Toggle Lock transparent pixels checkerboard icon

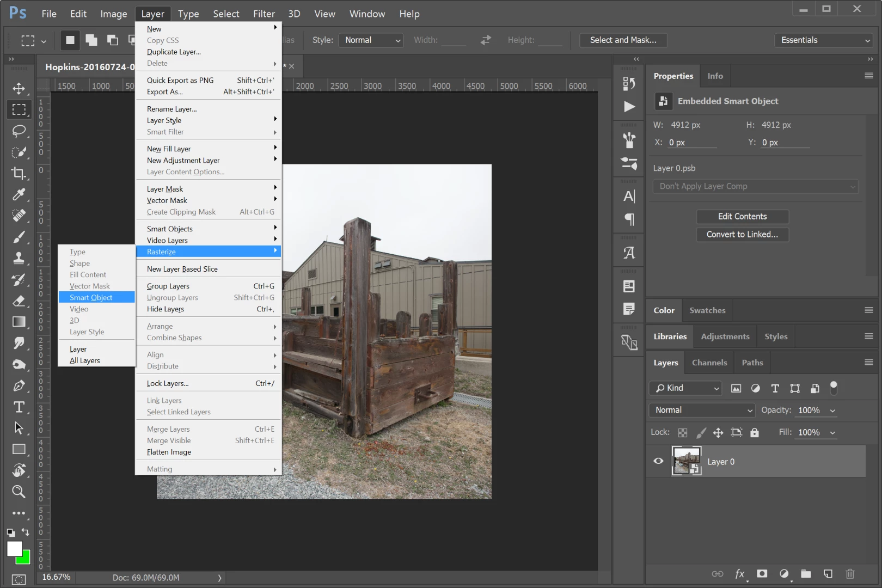682,432
